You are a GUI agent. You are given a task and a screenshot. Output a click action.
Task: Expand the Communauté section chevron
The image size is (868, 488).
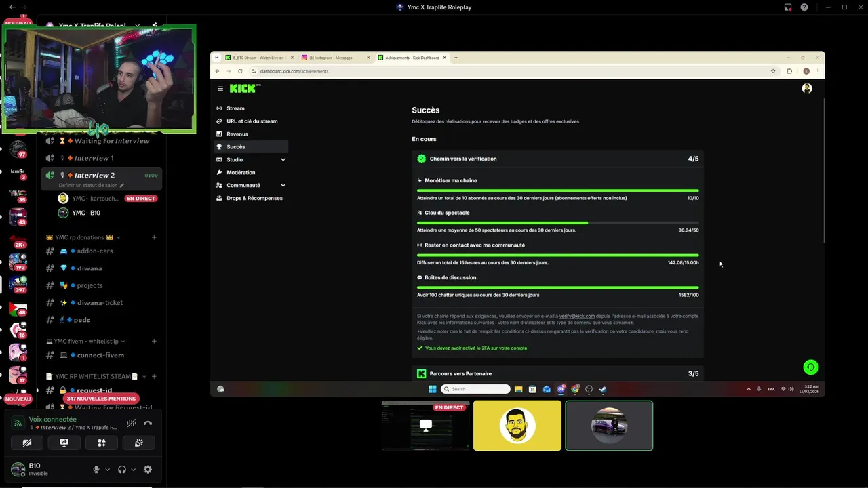pyautogui.click(x=283, y=186)
